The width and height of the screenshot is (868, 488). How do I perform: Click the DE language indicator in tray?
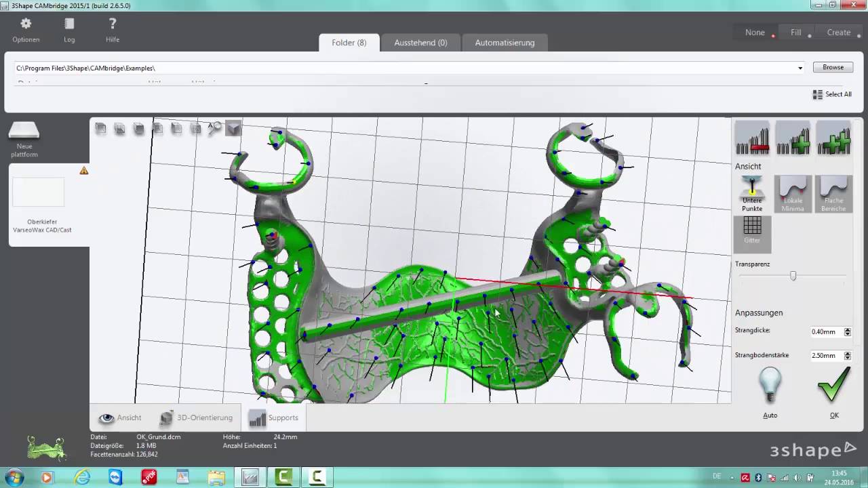[x=717, y=477]
